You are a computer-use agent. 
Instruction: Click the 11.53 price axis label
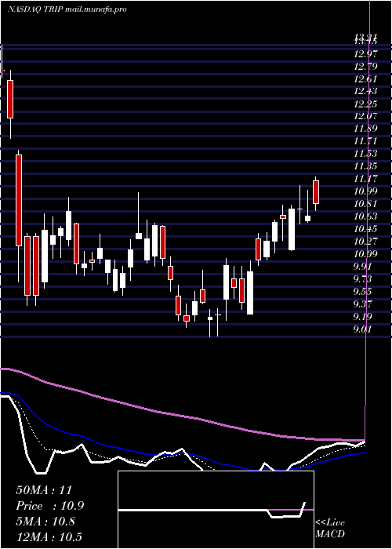366,154
